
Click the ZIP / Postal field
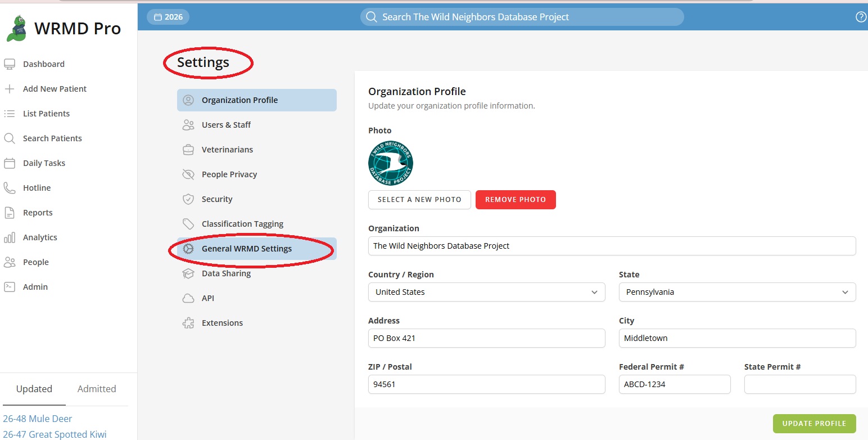[x=487, y=384]
